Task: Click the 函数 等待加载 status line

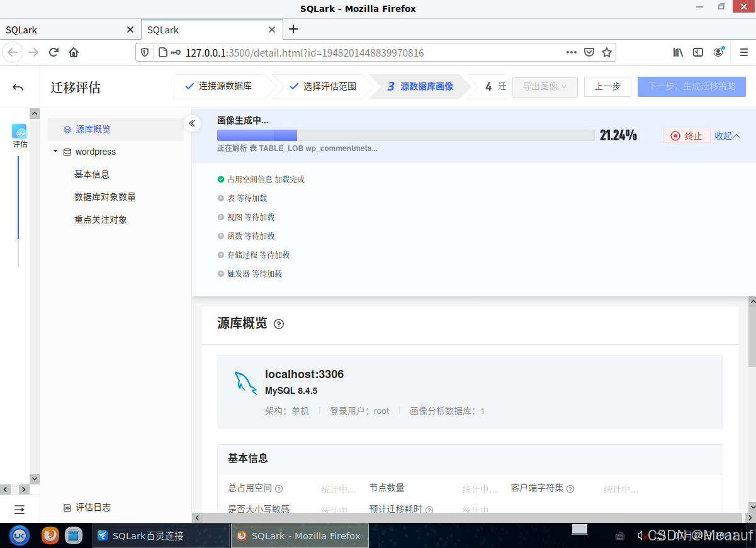Action: (x=246, y=236)
